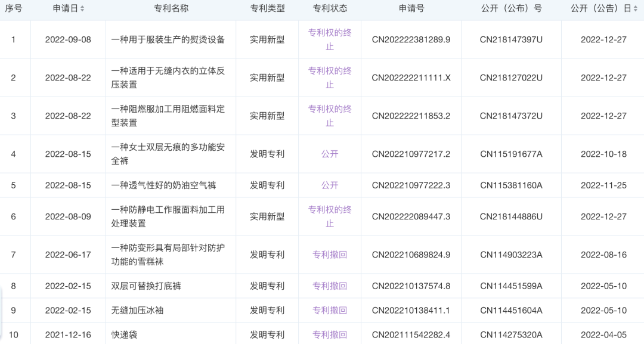The image size is (644, 344).
Task: Click the 专利类型 column header
Action: (267, 8)
